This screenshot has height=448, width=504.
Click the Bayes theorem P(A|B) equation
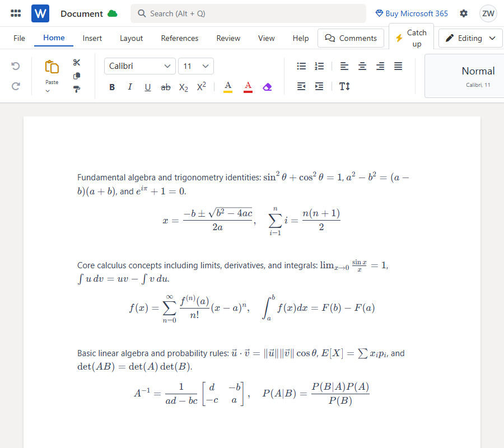(x=316, y=393)
